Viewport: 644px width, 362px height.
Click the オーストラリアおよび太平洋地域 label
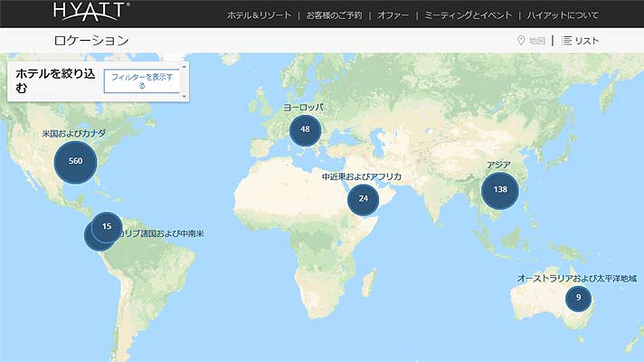pos(577,279)
